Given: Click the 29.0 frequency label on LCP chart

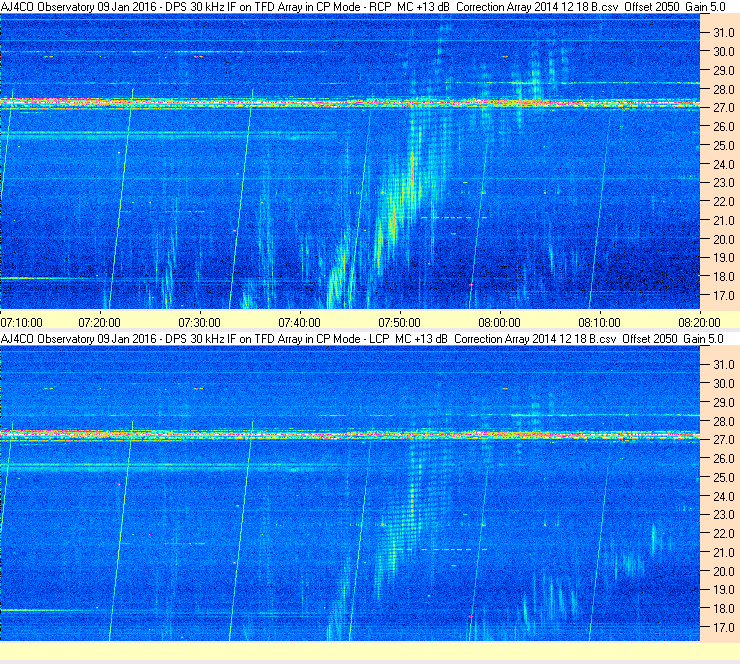Looking at the screenshot, I should (724, 403).
